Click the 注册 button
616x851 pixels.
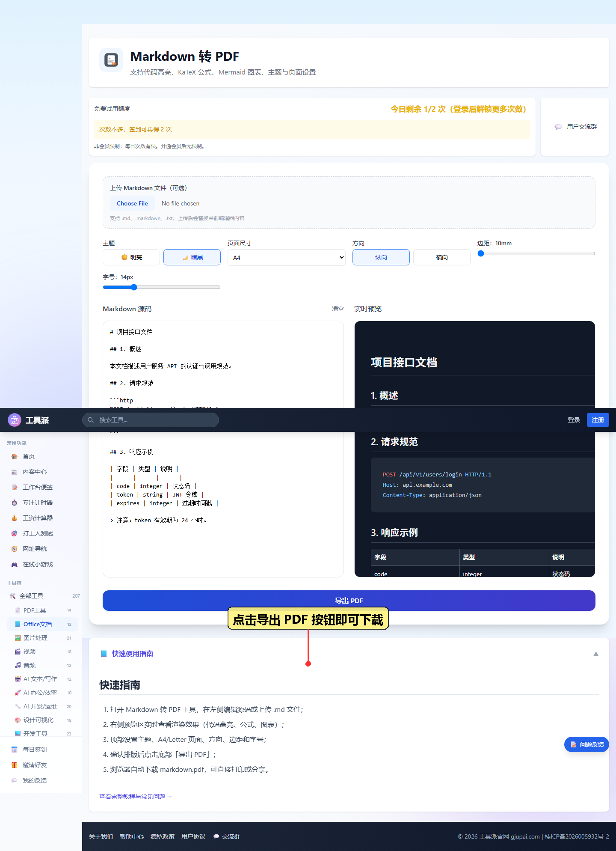pyautogui.click(x=598, y=420)
